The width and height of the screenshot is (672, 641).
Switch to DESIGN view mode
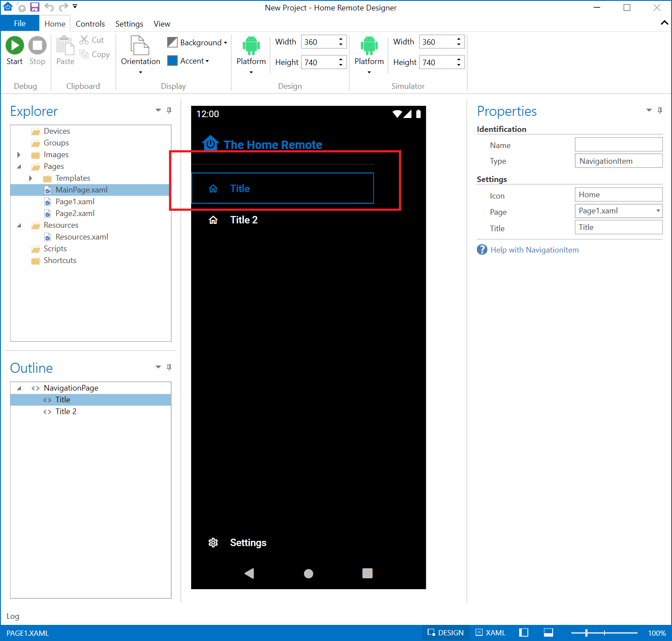pyautogui.click(x=446, y=633)
